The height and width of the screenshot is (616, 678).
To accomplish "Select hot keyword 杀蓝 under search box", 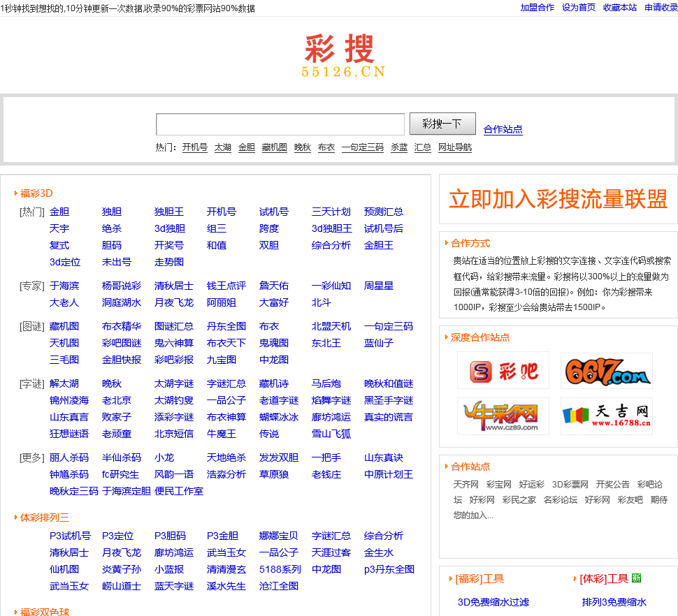I will pos(399,147).
